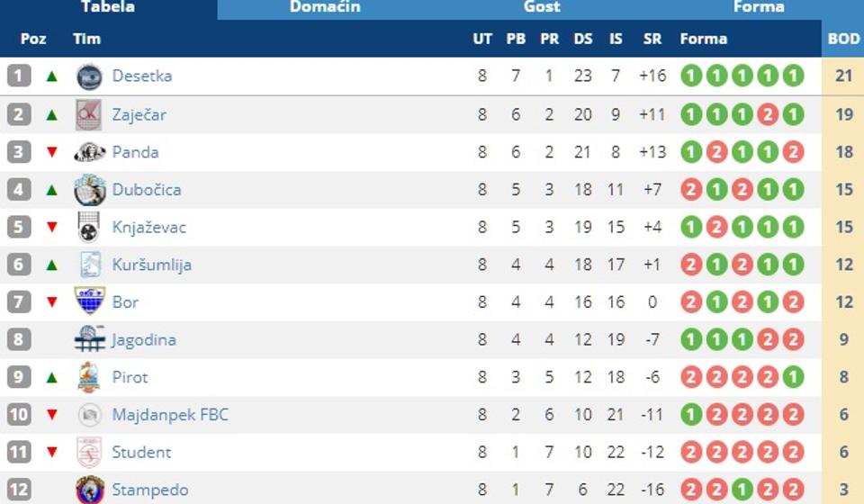864x504 pixels.
Task: Click the Panda team logo
Action: [x=89, y=152]
